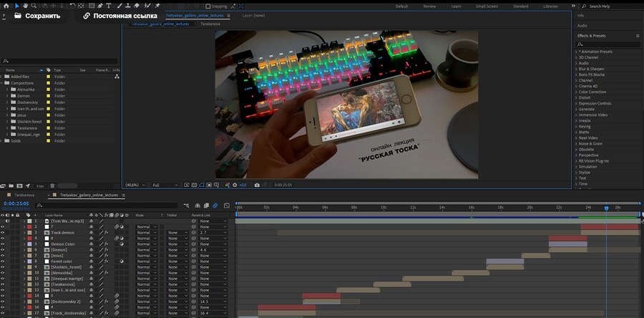Toggle mask and shape path visibility icon
This screenshot has width=644, height=318.
point(202,185)
